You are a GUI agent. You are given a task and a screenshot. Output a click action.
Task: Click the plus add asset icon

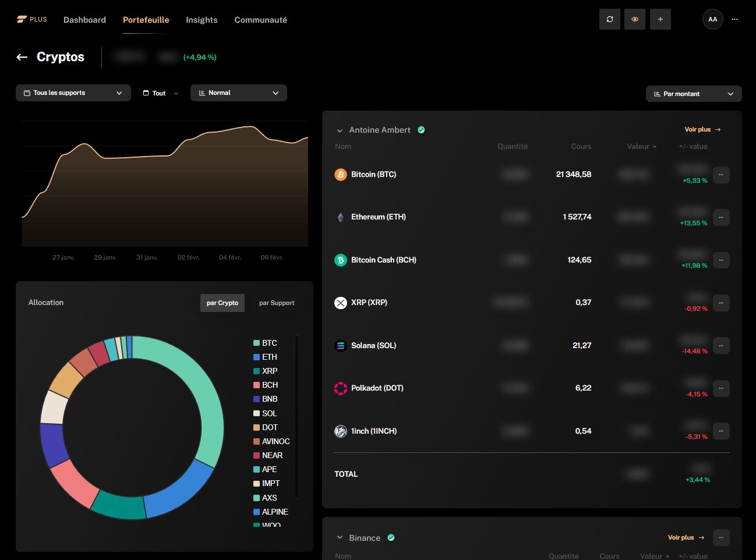pos(660,19)
